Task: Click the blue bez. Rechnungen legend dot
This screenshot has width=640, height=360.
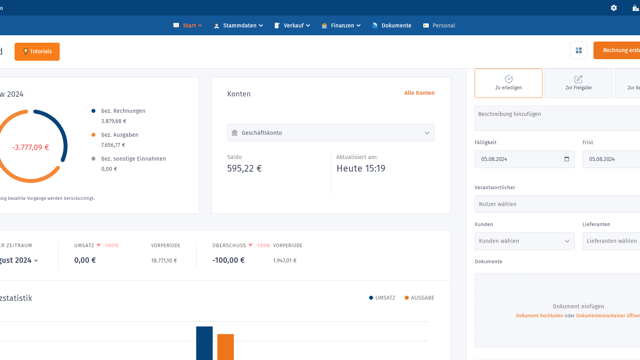Action: click(x=93, y=111)
